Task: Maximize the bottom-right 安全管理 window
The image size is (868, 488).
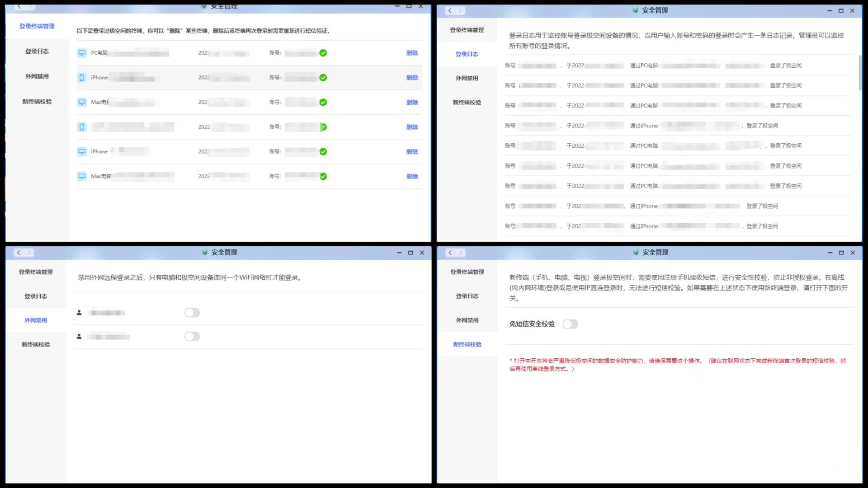Action: (841, 253)
